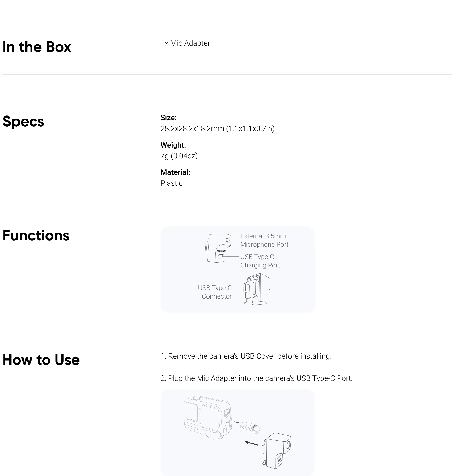452x476 pixels.
Task: Click the Specs section heading
Action: click(23, 121)
